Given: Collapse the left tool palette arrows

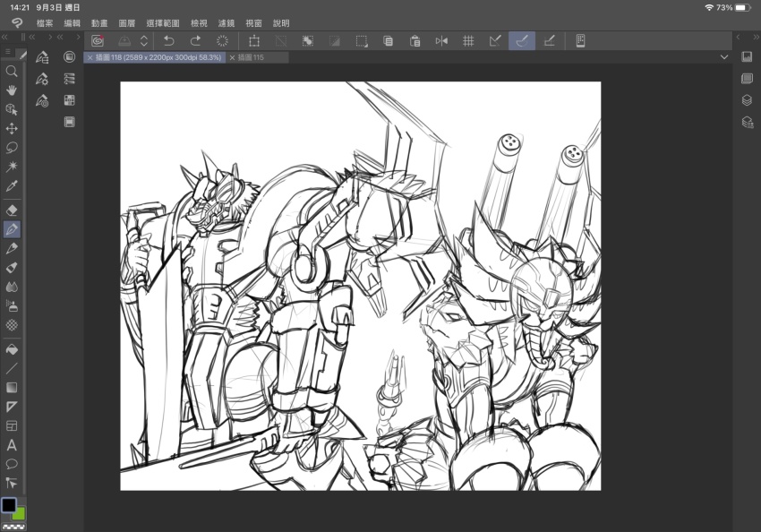Looking at the screenshot, I should pyautogui.click(x=5, y=38).
